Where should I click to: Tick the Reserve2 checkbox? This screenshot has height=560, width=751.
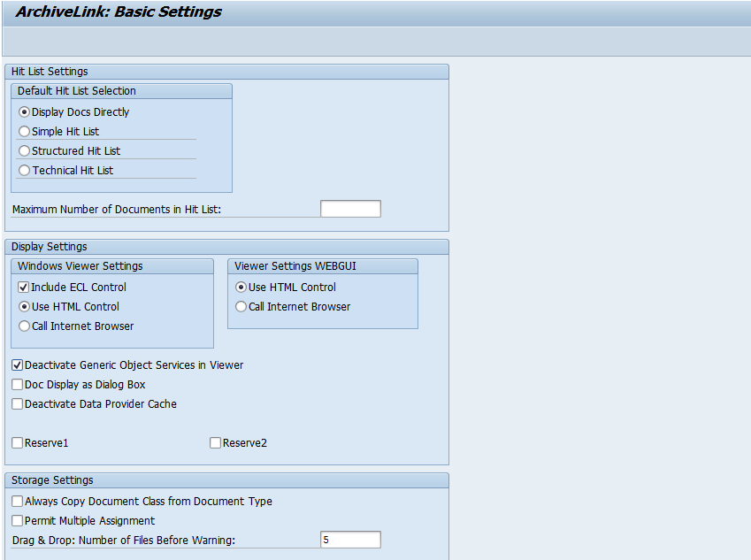click(215, 443)
